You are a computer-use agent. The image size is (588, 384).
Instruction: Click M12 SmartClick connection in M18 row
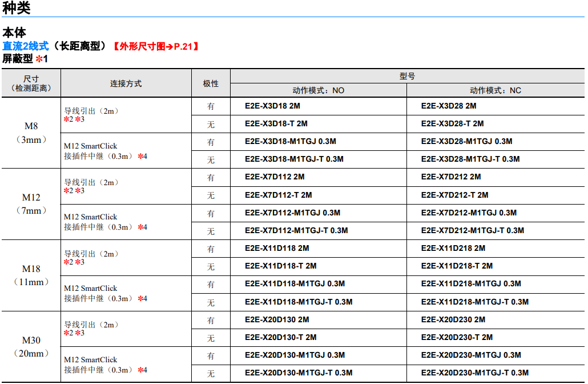click(106, 293)
